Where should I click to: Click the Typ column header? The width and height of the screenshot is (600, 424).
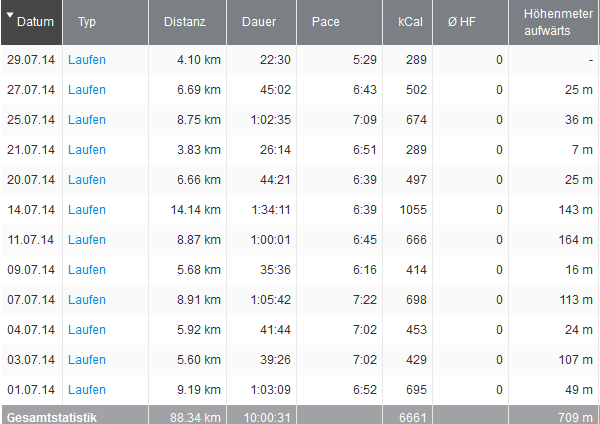87,21
